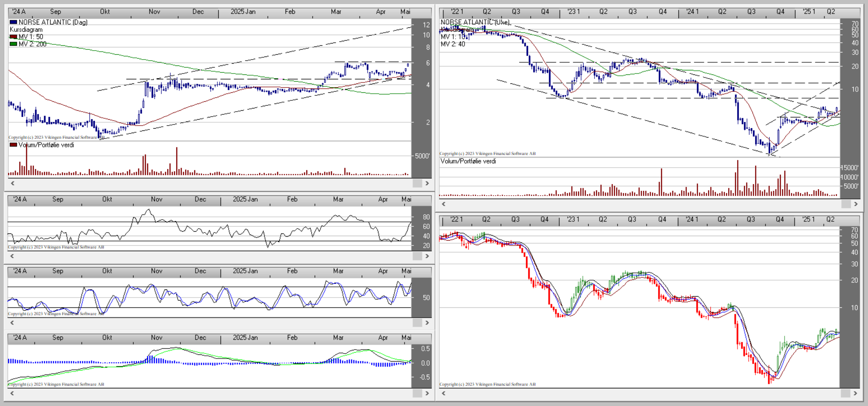Click red MV 1: 50 legend swatch
The image size is (868, 406).
13,37
